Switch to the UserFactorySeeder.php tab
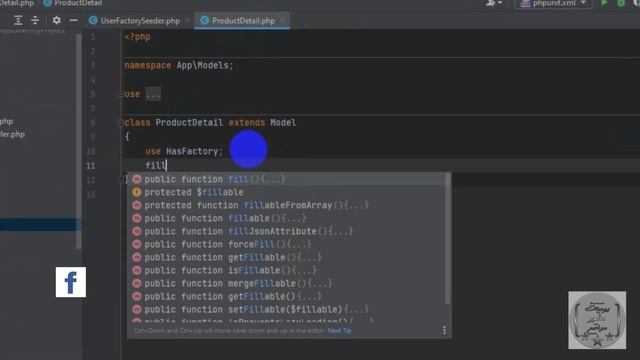This screenshot has height=360, width=640. 140,21
